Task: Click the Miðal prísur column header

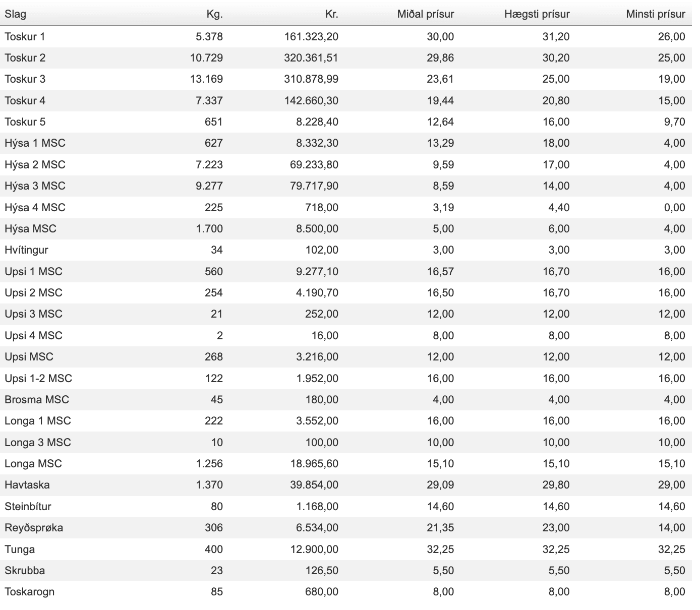Action: coord(425,14)
